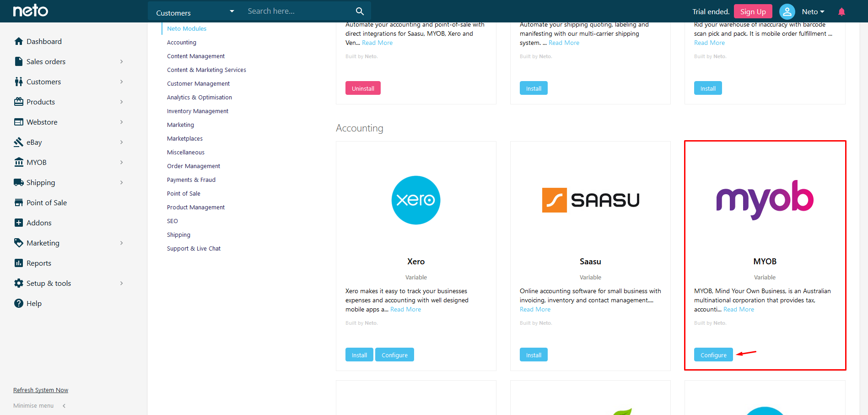Install the Xero addon
This screenshot has width=868, height=415.
point(359,355)
